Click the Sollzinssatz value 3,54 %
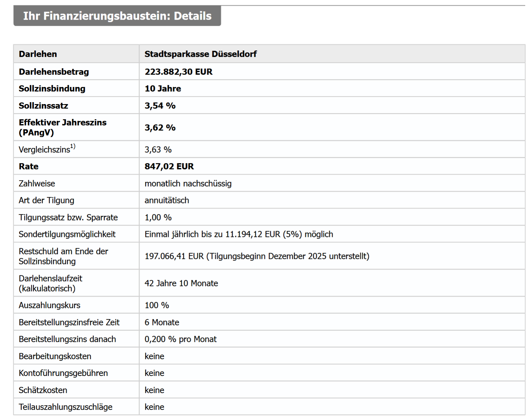 click(160, 106)
